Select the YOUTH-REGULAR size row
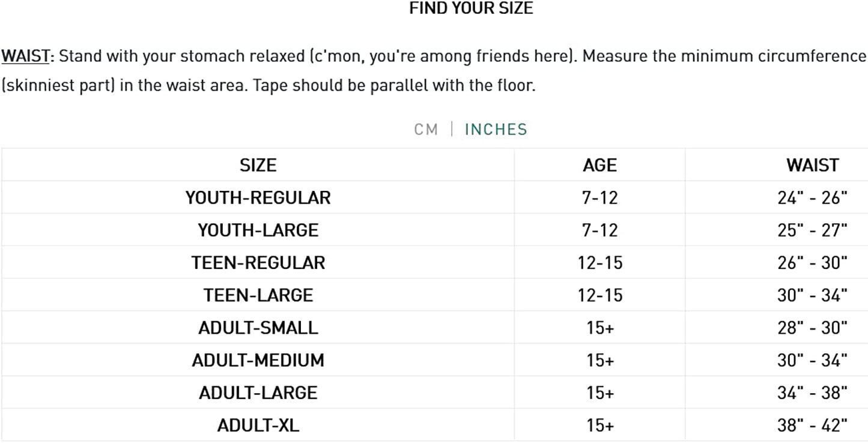 (258, 197)
